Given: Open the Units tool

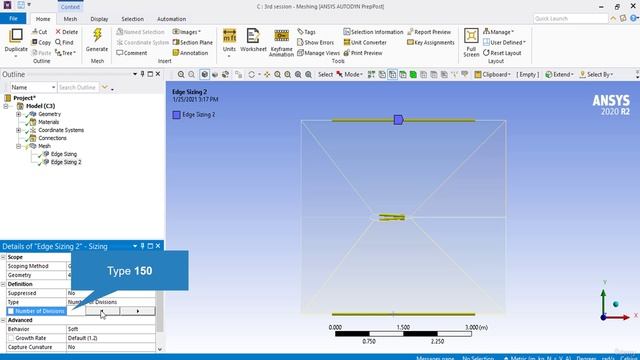Looking at the screenshot, I should tap(229, 41).
